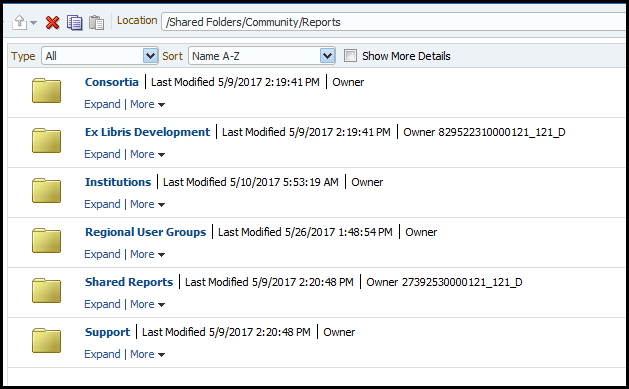This screenshot has height=389, width=629.
Task: Open the dropdown next to Up icon
Action: coord(34,23)
